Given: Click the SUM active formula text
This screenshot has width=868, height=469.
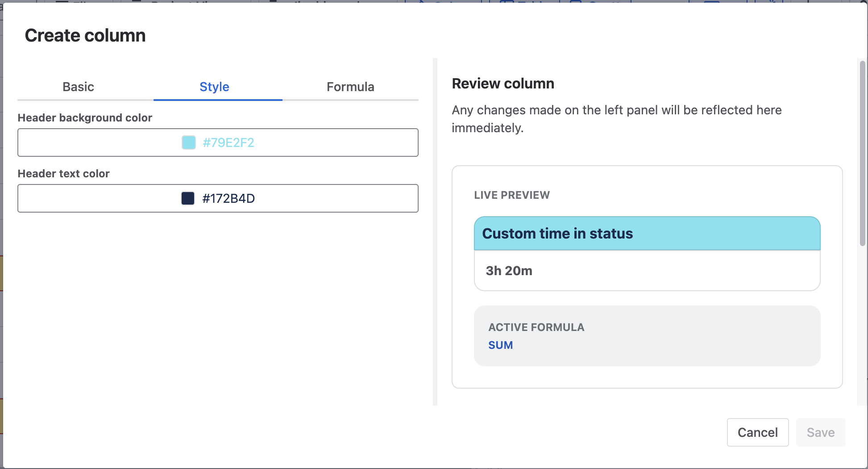Looking at the screenshot, I should point(500,345).
